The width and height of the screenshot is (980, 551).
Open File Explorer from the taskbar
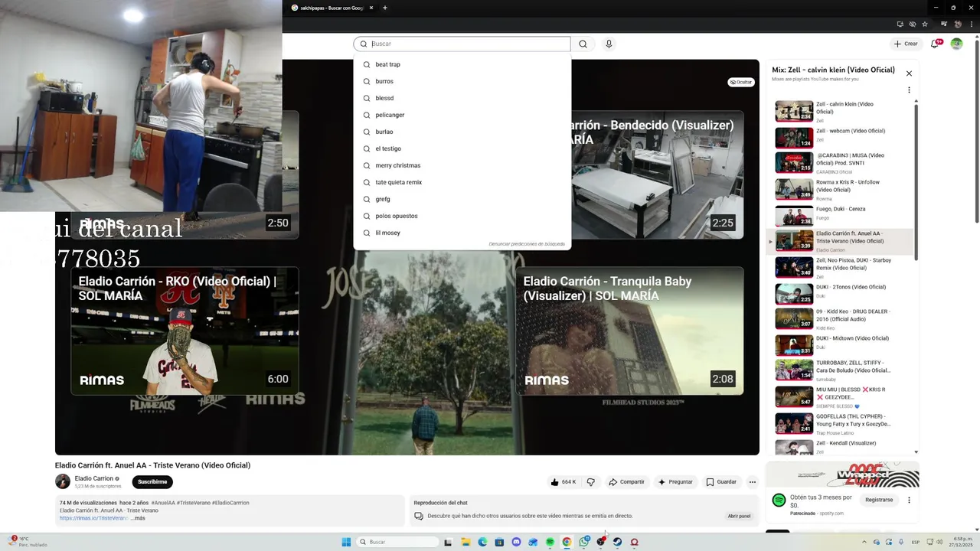(465, 542)
